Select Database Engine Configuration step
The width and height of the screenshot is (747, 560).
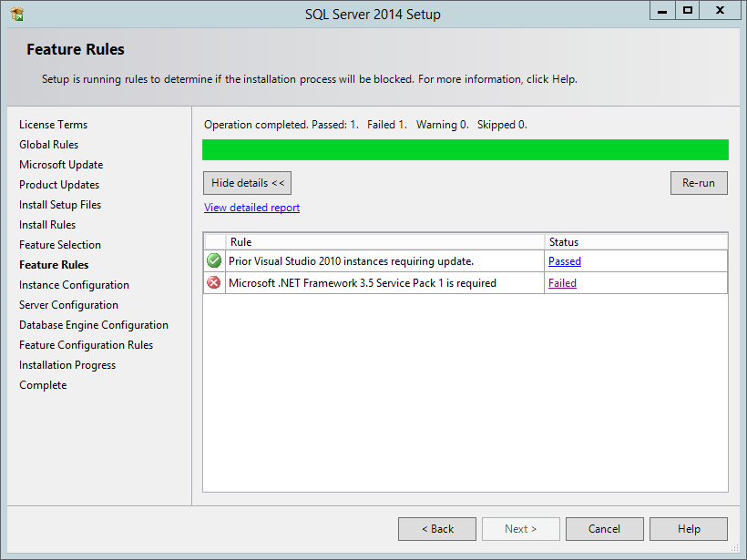tap(93, 324)
